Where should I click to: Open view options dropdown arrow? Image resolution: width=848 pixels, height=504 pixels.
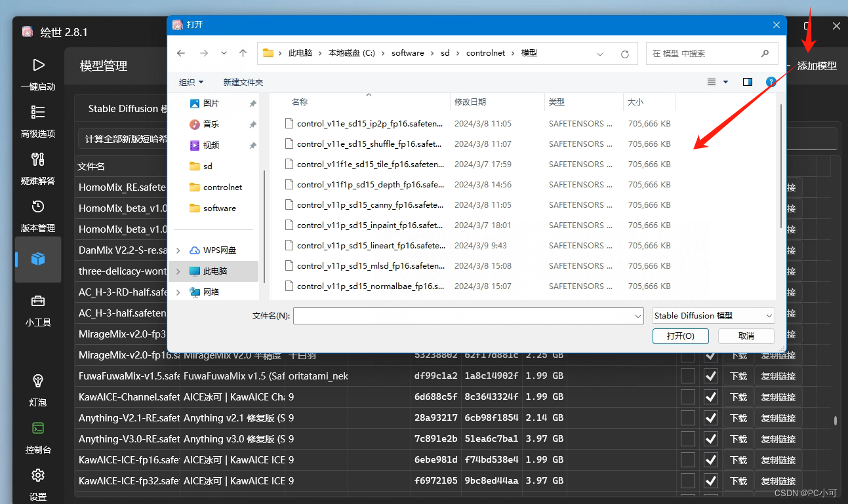point(726,82)
